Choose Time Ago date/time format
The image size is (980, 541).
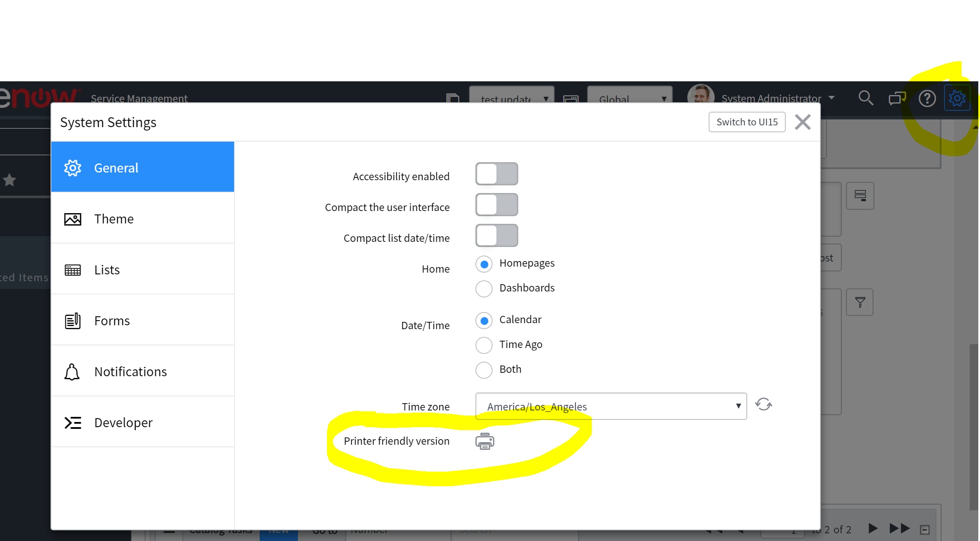(x=484, y=345)
